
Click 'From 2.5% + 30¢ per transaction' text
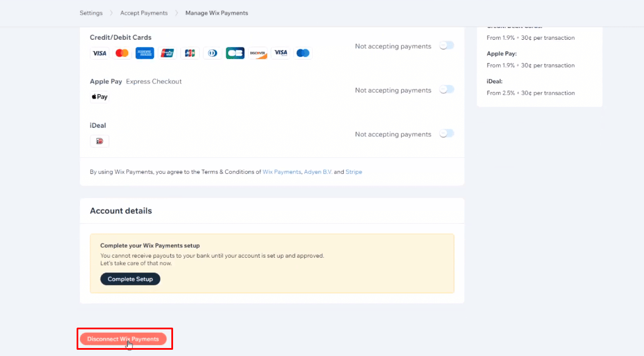coord(531,93)
